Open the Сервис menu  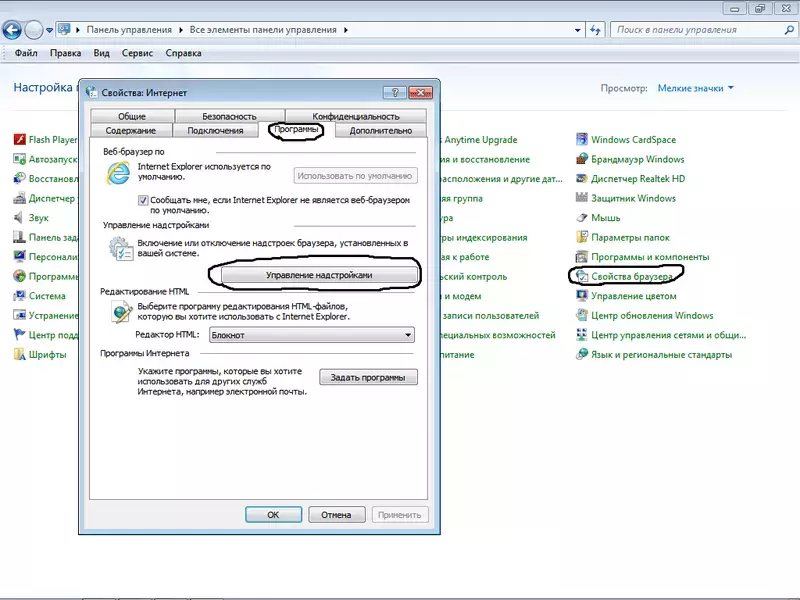pos(137,53)
